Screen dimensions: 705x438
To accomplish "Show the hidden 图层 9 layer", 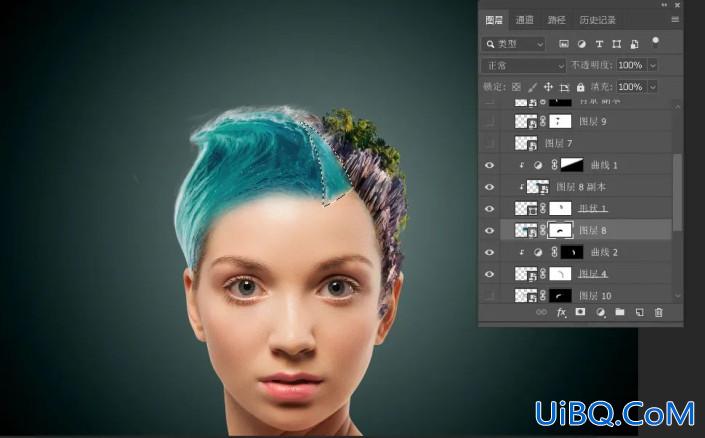I will 490,121.
